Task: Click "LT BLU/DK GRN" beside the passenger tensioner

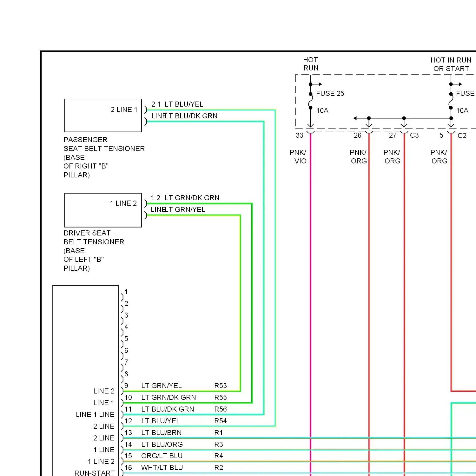Action: pyautogui.click(x=191, y=116)
